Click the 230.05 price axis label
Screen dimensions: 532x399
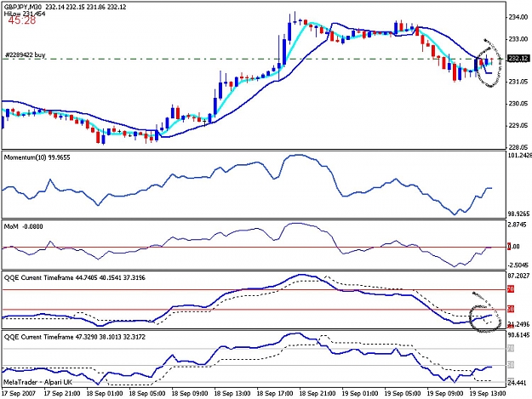518,104
